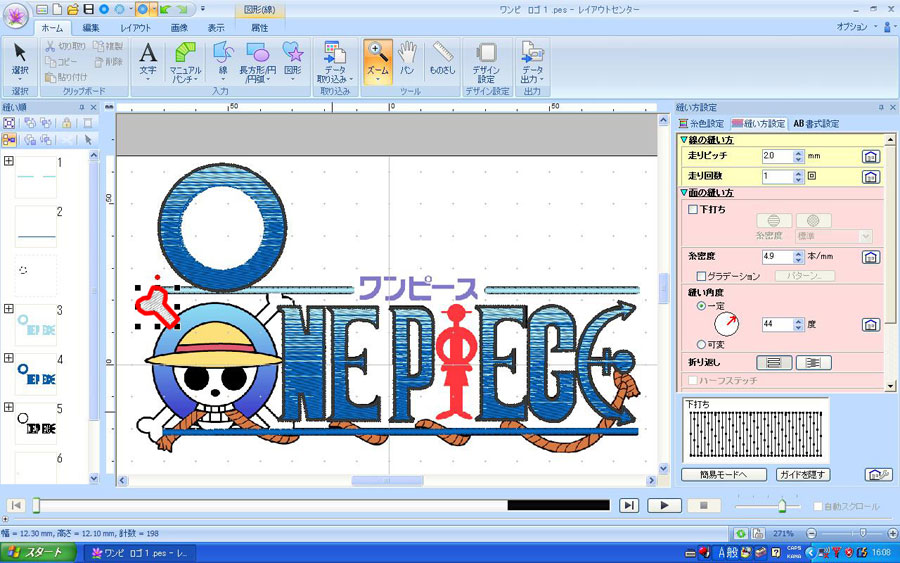Click the 選択 arrow tool
The width and height of the screenshot is (900, 563).
click(20, 61)
